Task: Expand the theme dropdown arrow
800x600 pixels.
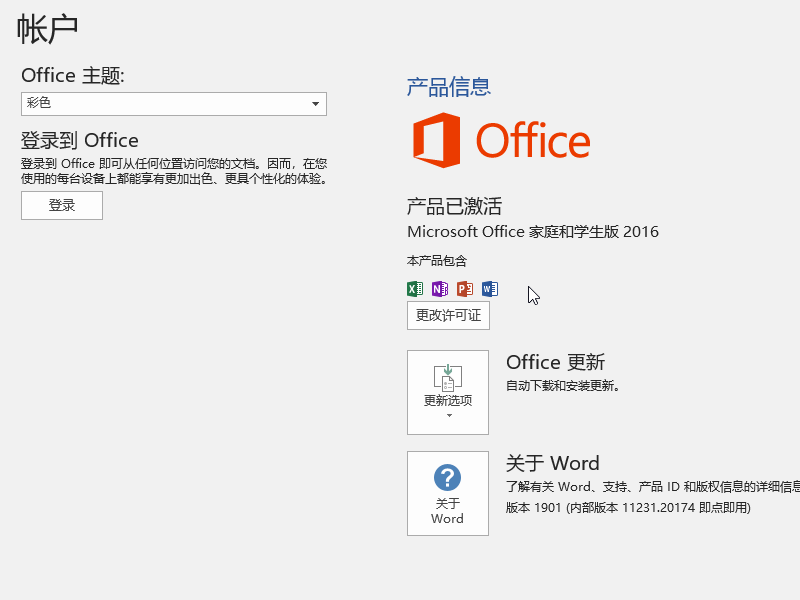Action: 316,104
